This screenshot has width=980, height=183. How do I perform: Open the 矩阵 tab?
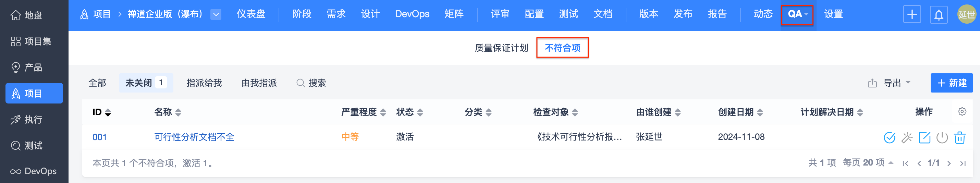pyautogui.click(x=454, y=14)
